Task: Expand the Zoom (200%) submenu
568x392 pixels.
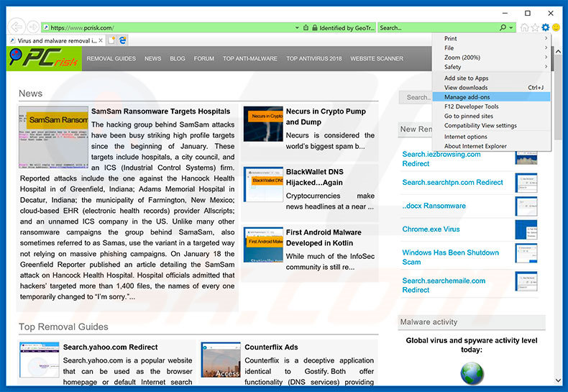Action: point(492,58)
